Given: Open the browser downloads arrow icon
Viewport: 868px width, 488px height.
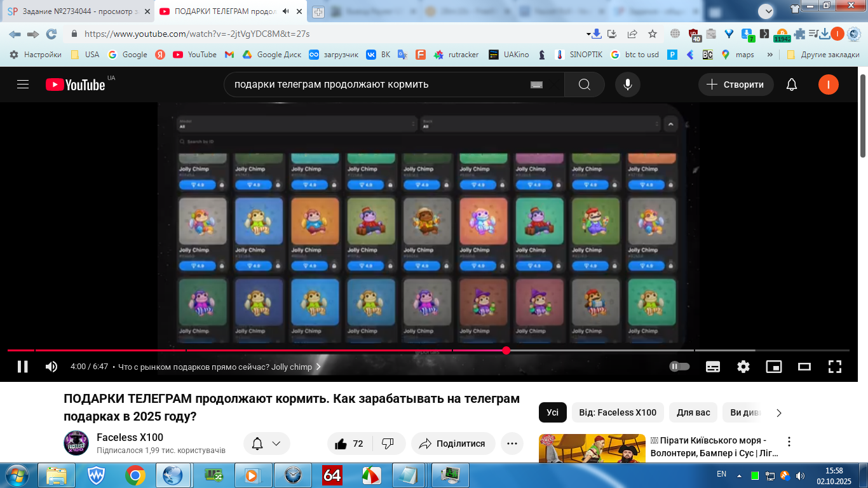Looking at the screenshot, I should (825, 34).
